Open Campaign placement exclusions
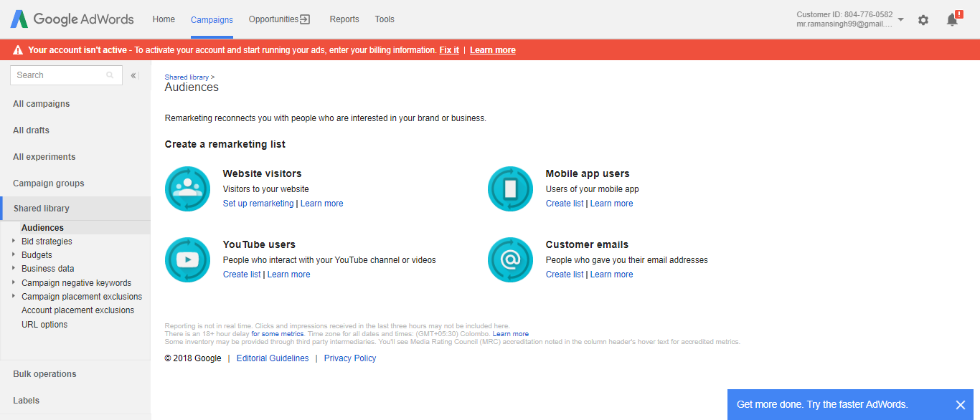Screen dimensions: 980x420 coord(82,297)
